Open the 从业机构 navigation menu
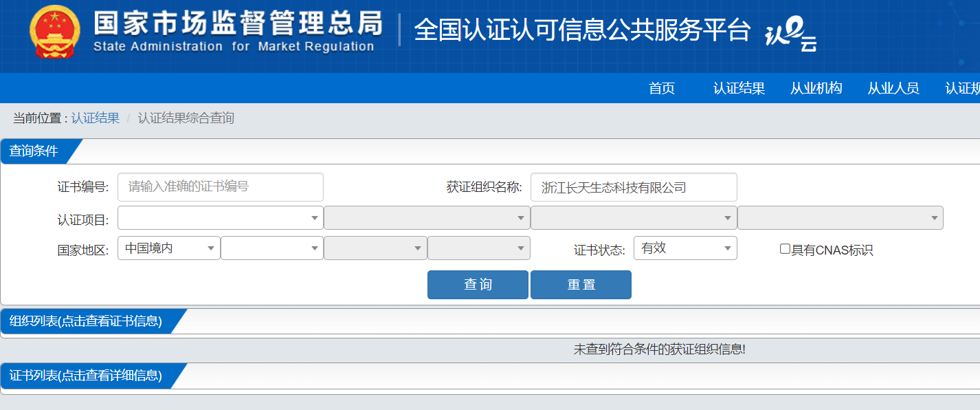Viewport: 980px width, 410px height. click(x=816, y=88)
